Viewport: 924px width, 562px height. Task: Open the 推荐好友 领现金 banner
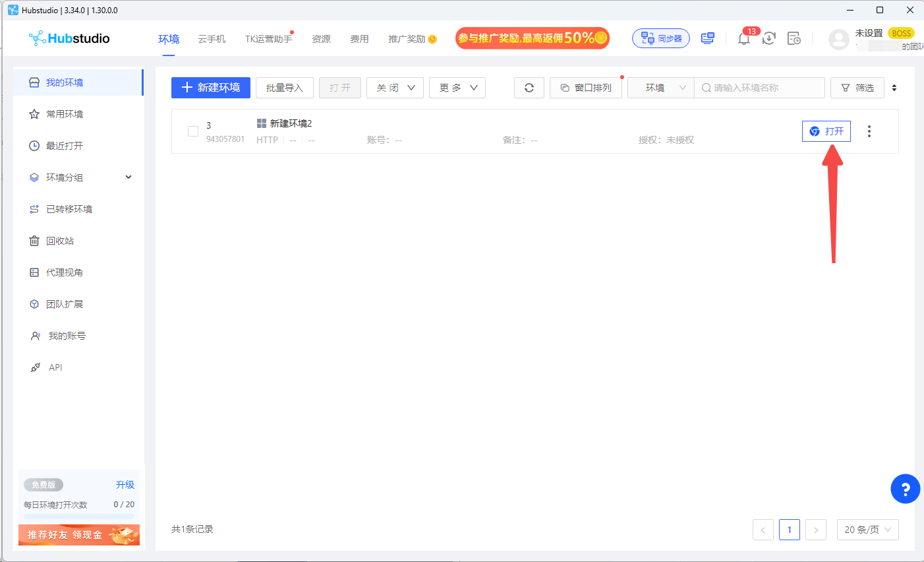click(x=79, y=535)
